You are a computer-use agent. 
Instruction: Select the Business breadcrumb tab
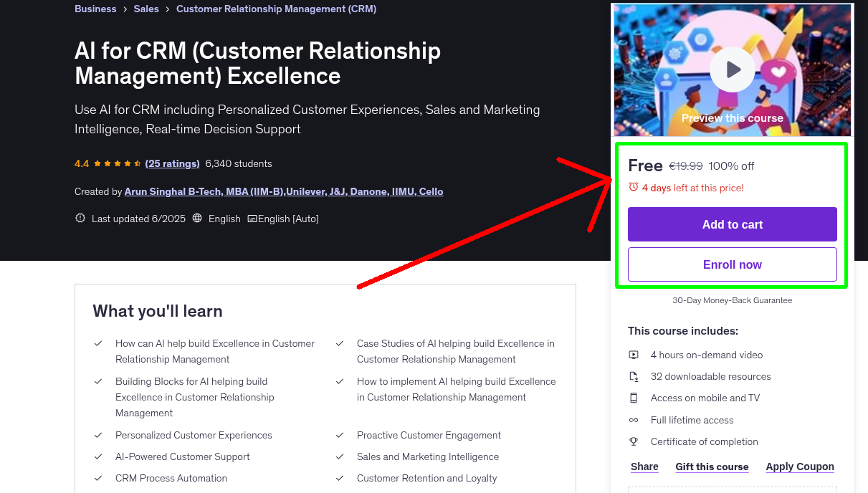[x=95, y=9]
